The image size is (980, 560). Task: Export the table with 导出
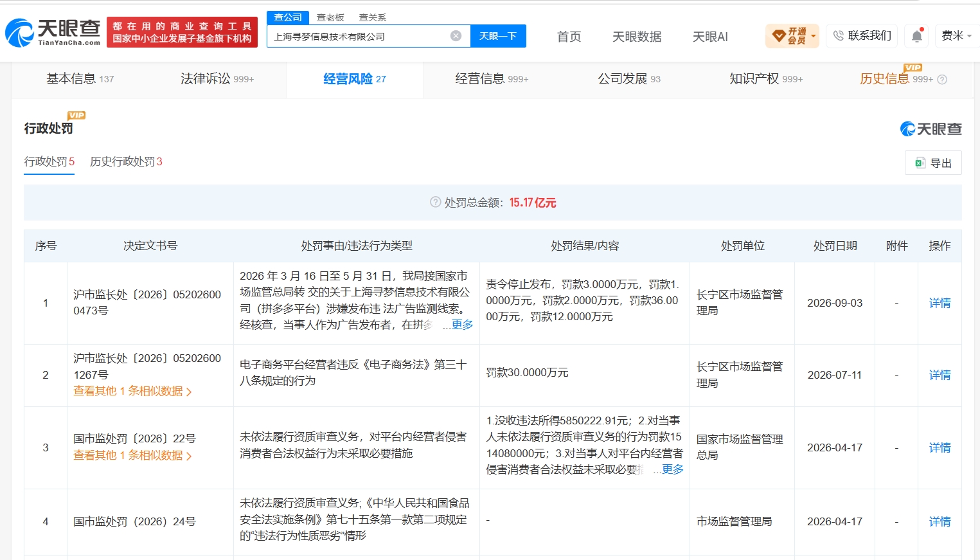933,163
